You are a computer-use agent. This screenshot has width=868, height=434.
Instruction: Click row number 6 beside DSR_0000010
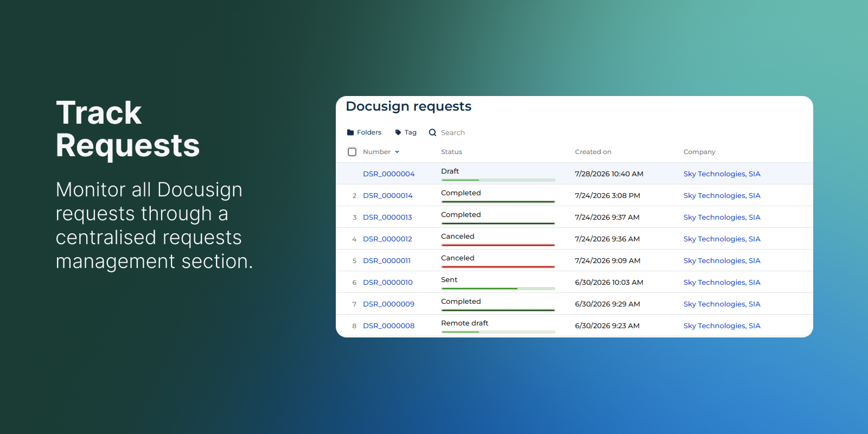(354, 283)
